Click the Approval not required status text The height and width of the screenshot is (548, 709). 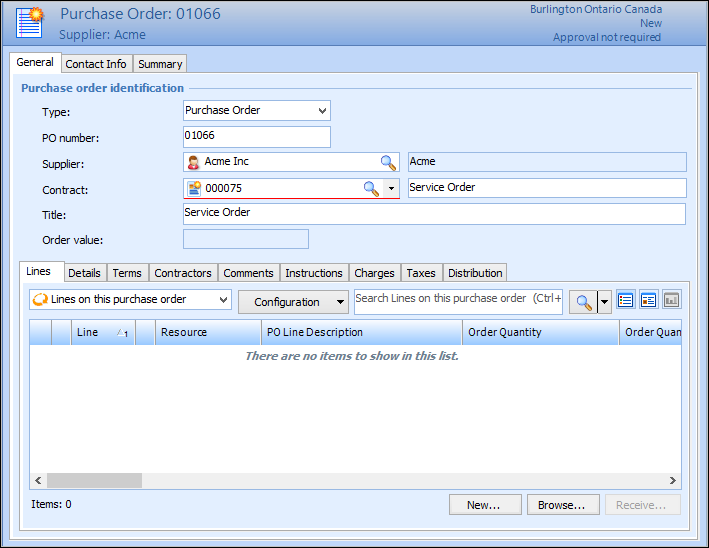click(x=607, y=38)
